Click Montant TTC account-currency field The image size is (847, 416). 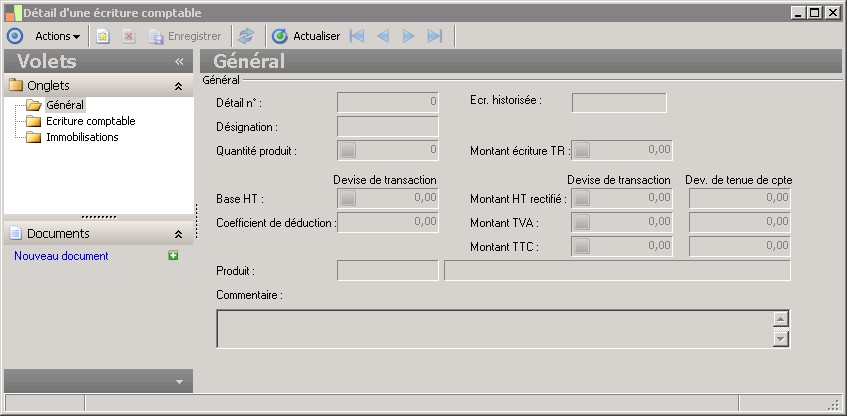(x=740, y=246)
